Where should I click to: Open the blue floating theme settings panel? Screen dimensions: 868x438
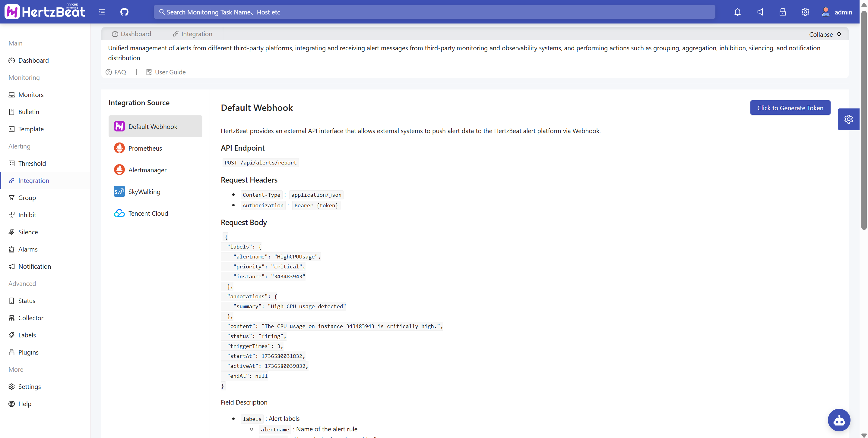(848, 119)
